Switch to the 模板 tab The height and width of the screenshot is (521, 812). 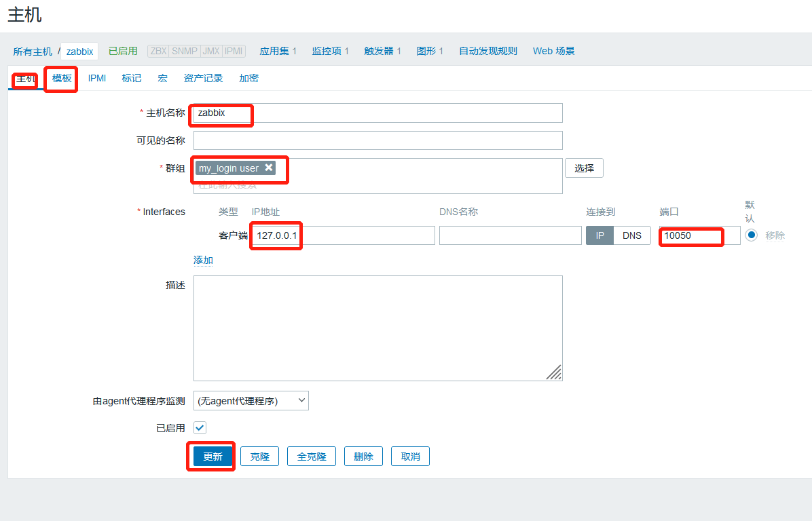62,78
